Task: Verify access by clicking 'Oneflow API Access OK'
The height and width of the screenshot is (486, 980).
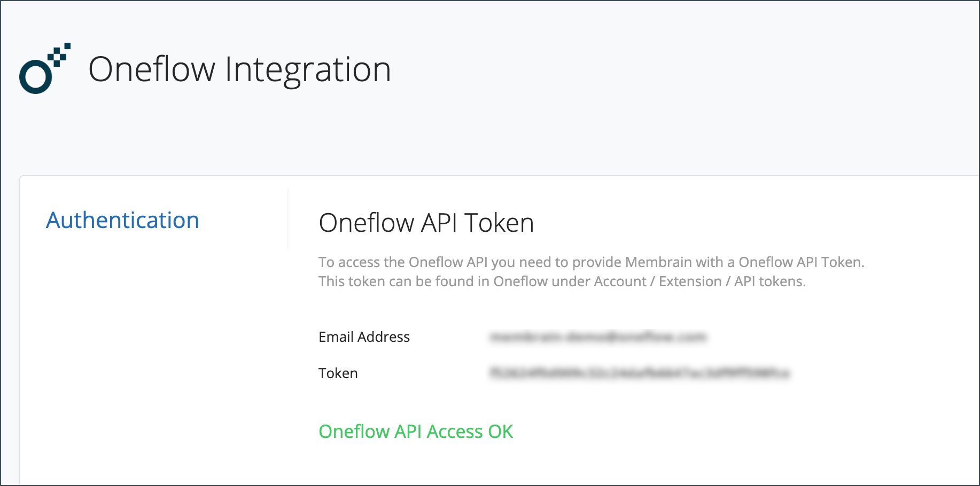Action: click(416, 431)
